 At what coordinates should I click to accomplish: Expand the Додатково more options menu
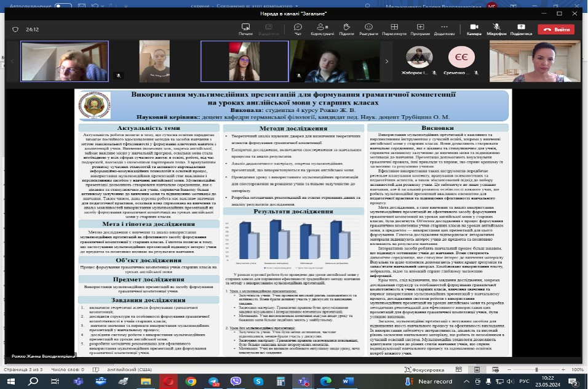443,29
